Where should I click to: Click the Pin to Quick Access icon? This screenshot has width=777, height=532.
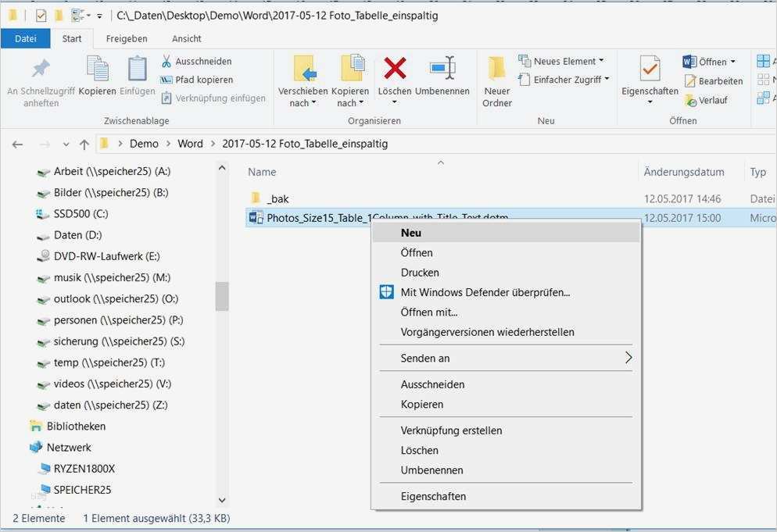point(41,69)
